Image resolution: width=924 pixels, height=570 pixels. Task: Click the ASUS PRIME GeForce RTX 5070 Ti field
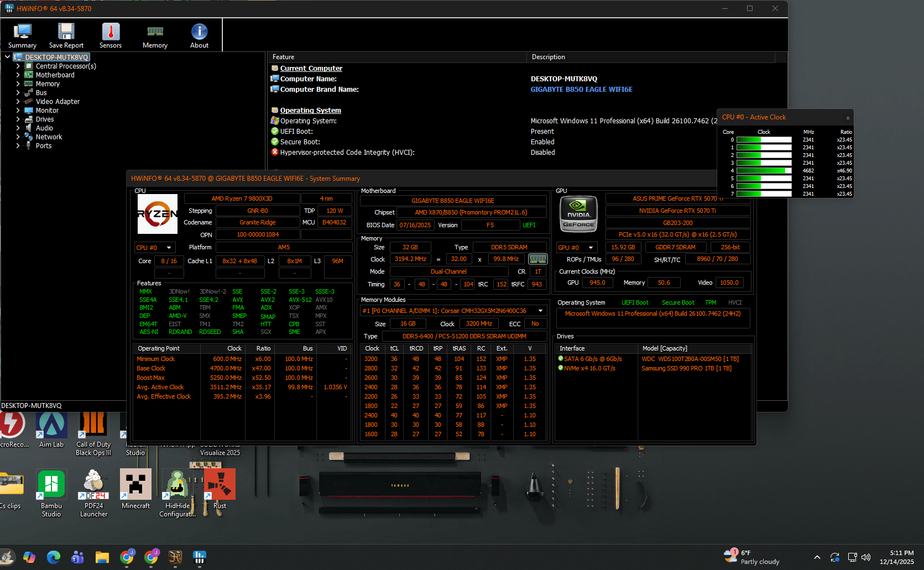pos(678,198)
